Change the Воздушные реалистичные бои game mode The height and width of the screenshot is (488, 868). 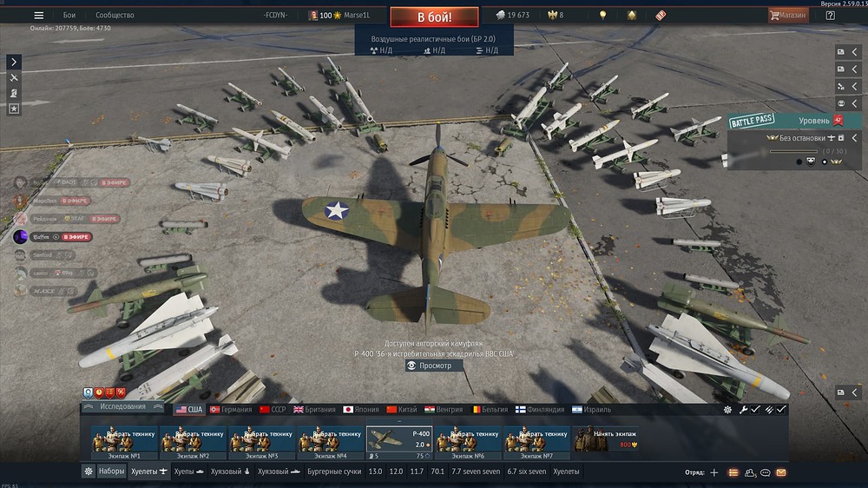click(433, 39)
